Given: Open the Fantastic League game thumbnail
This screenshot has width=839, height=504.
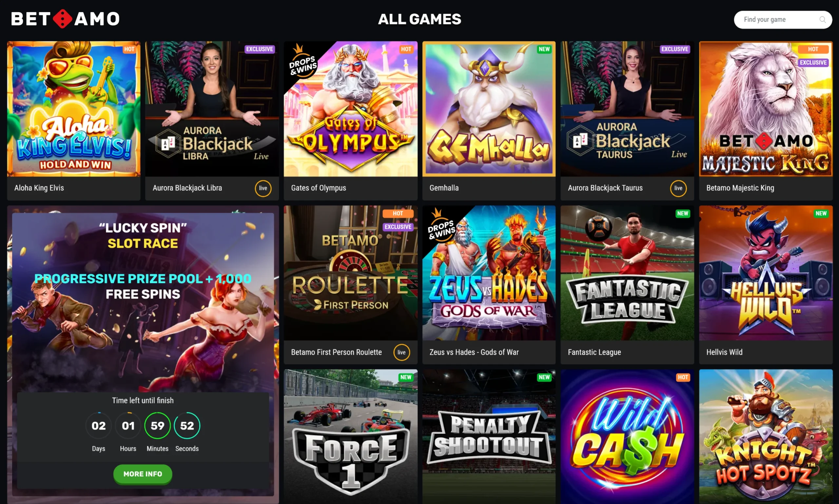Looking at the screenshot, I should (x=627, y=273).
